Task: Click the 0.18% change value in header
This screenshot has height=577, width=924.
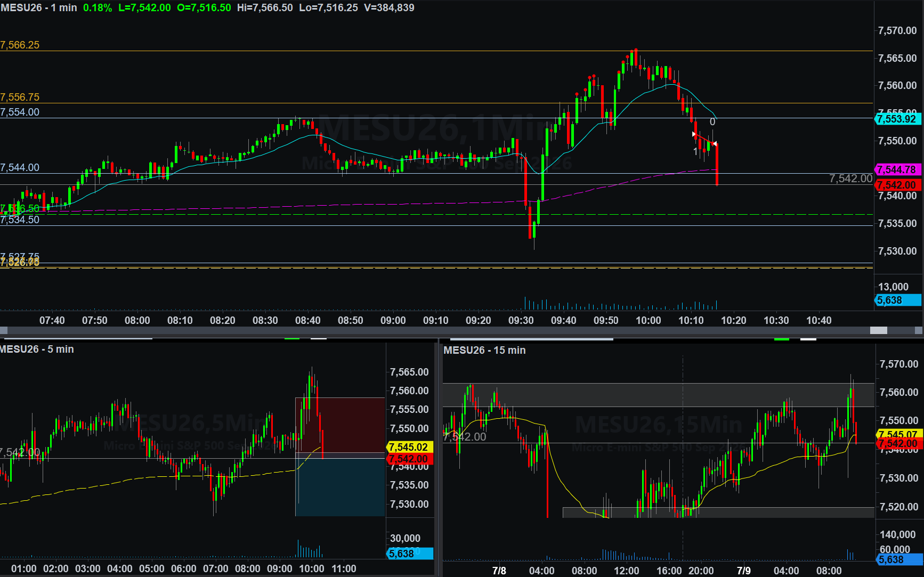Action: 98,7
